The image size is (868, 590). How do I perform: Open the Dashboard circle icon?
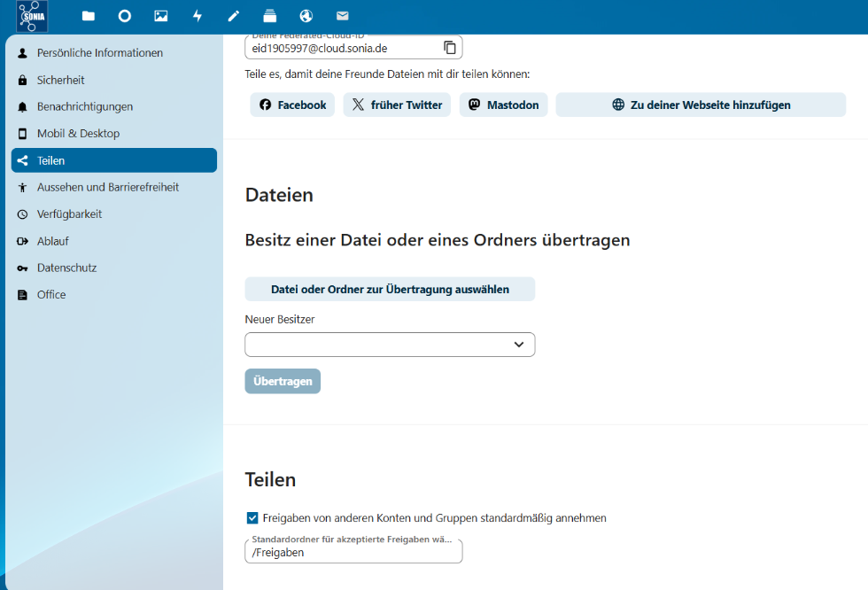point(125,16)
